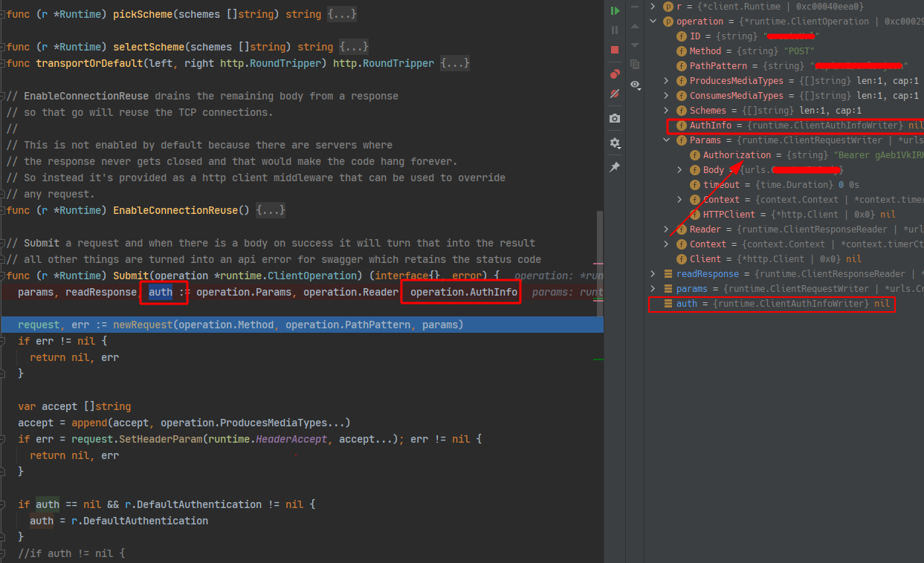The height and width of the screenshot is (563, 924).
Task: Toggle Mute Breakpoints
Action: coord(615,93)
